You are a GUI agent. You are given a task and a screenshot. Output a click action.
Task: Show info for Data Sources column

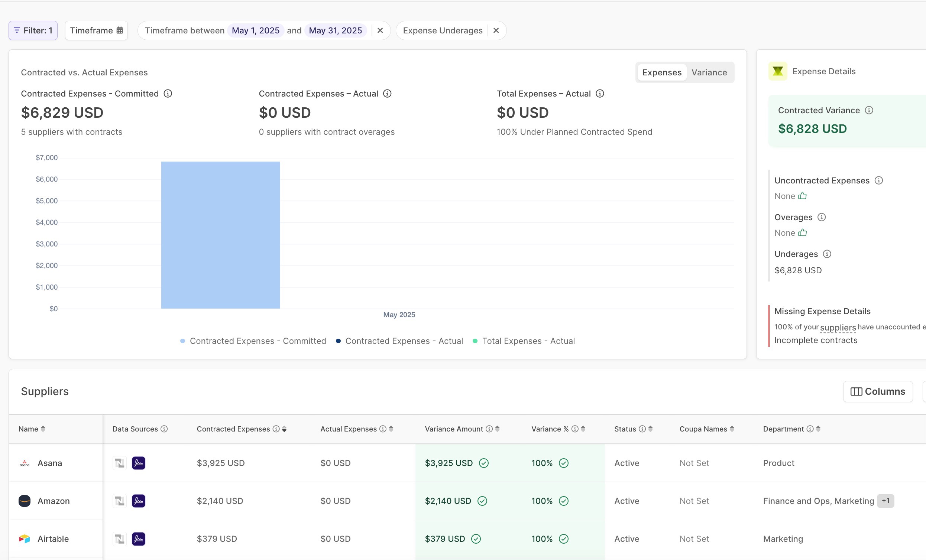pos(164,429)
